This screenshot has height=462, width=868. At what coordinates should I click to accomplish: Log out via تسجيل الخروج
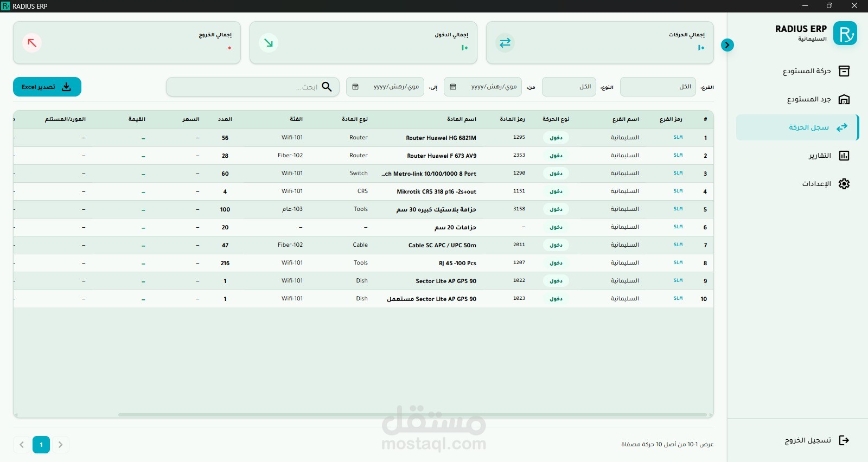(x=797, y=440)
